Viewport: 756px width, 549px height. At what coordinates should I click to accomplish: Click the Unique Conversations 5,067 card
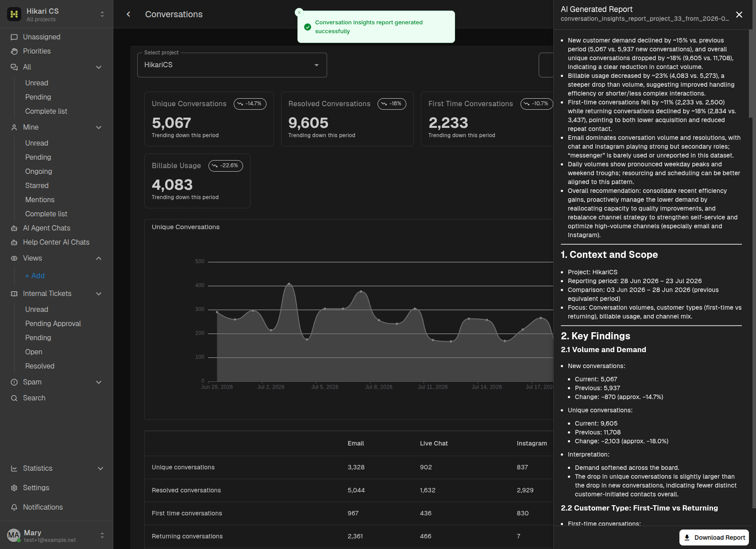pyautogui.click(x=209, y=119)
